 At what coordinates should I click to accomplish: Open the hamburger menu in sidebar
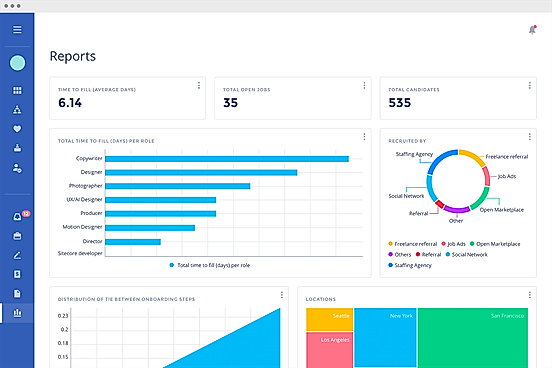[x=17, y=30]
